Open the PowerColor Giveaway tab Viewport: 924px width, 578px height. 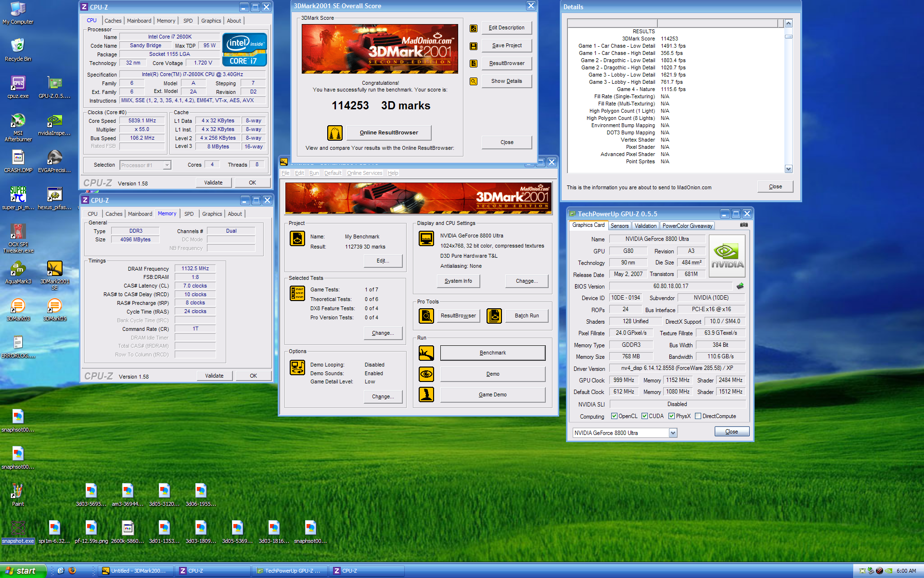point(687,226)
